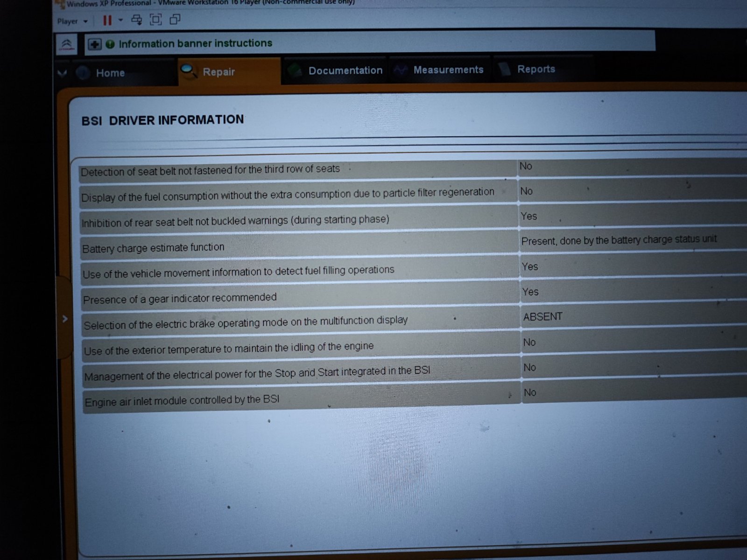Click the Documentation book icon
Image resolution: width=747 pixels, height=560 pixels.
click(x=295, y=71)
